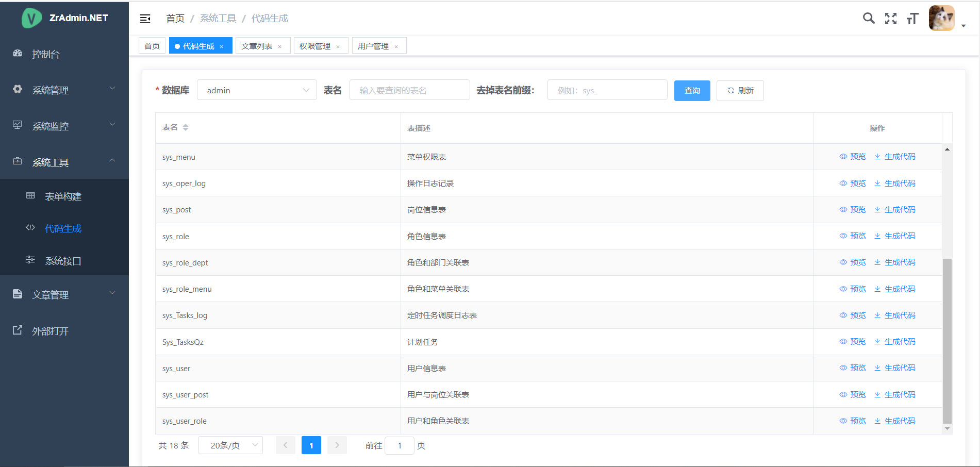Screen dimensions: 980x467
Task: Close the 用户管理 tab
Action: (x=396, y=47)
